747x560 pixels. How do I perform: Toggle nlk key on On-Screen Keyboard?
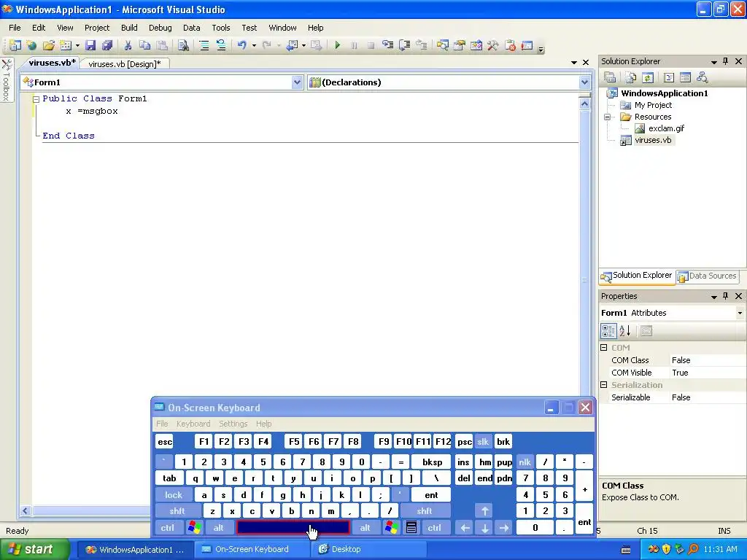tap(525, 462)
